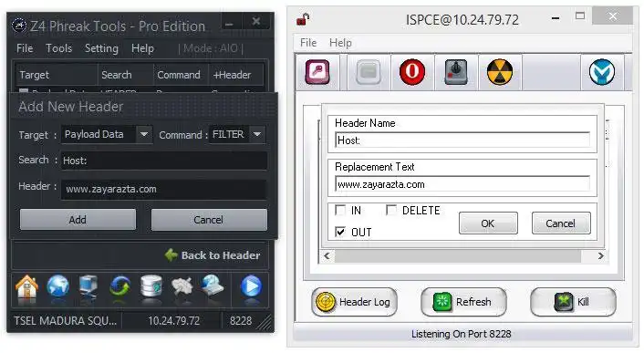644x353 pixels.
Task: Minimize the Z4 Phreak Tools window
Action: click(x=230, y=23)
